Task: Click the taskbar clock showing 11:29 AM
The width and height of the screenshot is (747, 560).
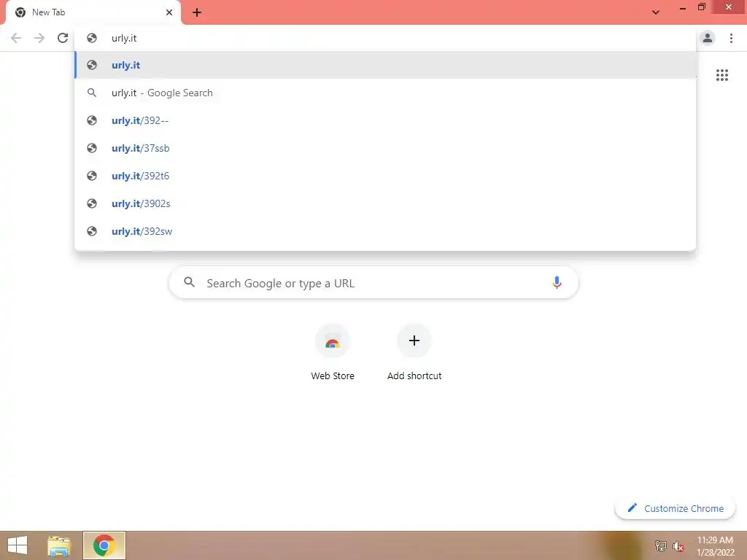Action: click(716, 546)
